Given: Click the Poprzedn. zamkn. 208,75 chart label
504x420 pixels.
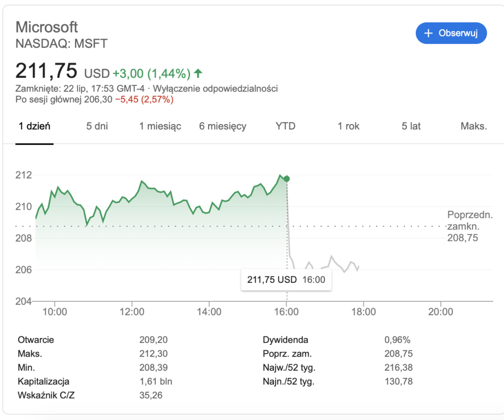Looking at the screenshot, I should [x=469, y=226].
